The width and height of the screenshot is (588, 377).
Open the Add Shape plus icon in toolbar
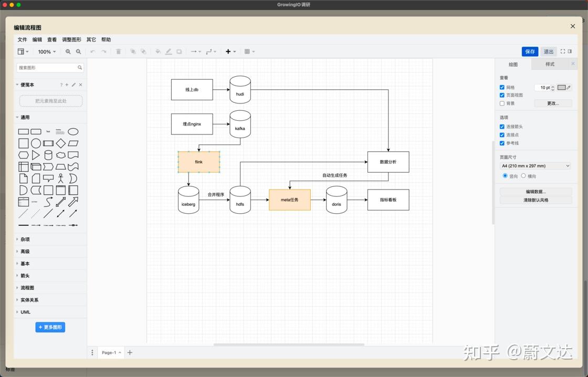(228, 51)
